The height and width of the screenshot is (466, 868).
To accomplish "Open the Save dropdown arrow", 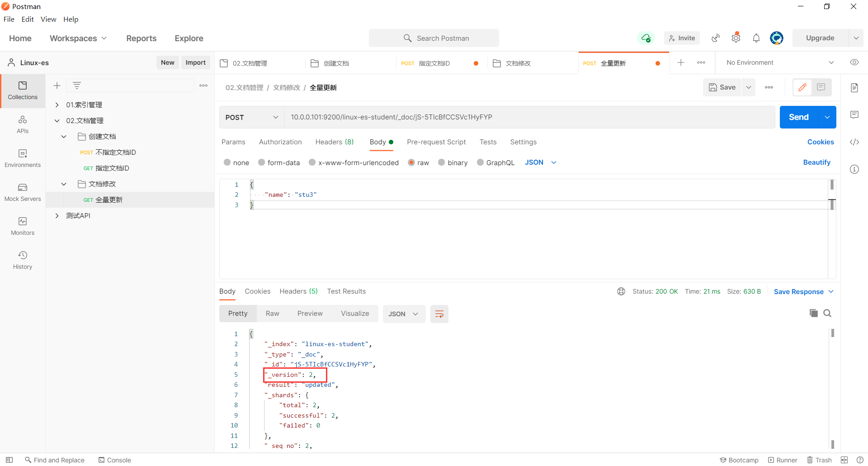I will point(749,87).
